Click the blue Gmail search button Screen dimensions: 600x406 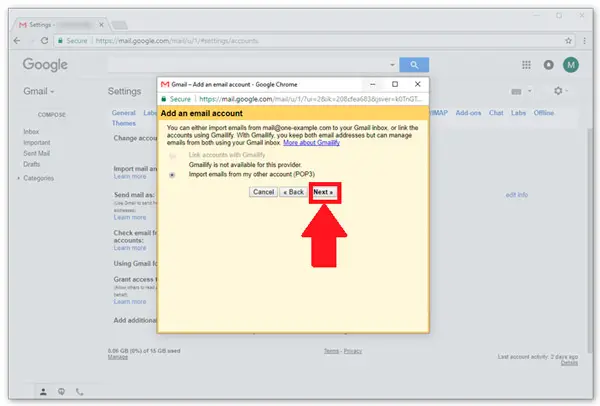414,65
